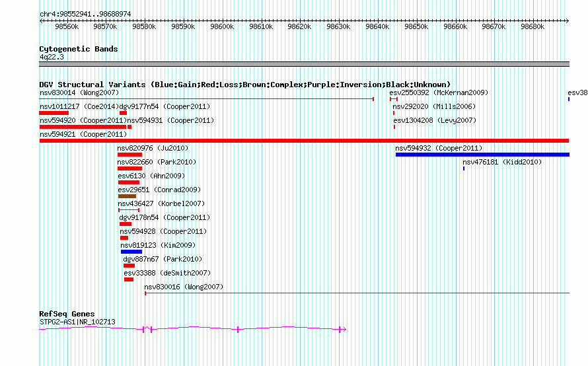Click the STPG2-AS1|NR_102713 gene label

77,322
